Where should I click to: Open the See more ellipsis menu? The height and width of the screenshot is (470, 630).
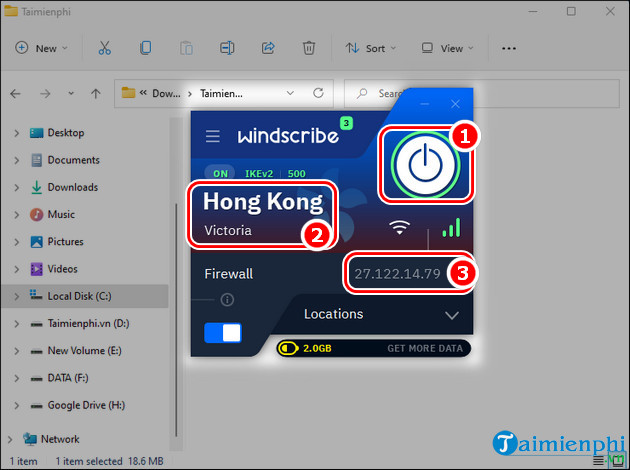(x=509, y=48)
